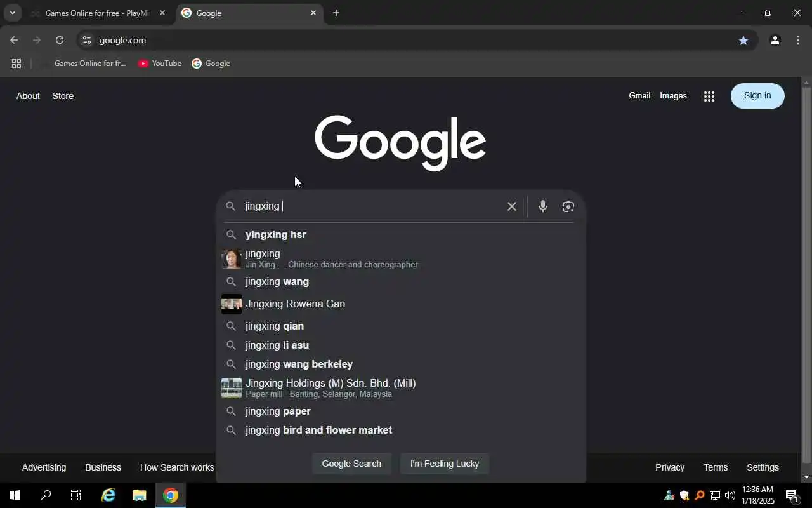Click the Jin Xing suggestion thumbnail

(232, 258)
